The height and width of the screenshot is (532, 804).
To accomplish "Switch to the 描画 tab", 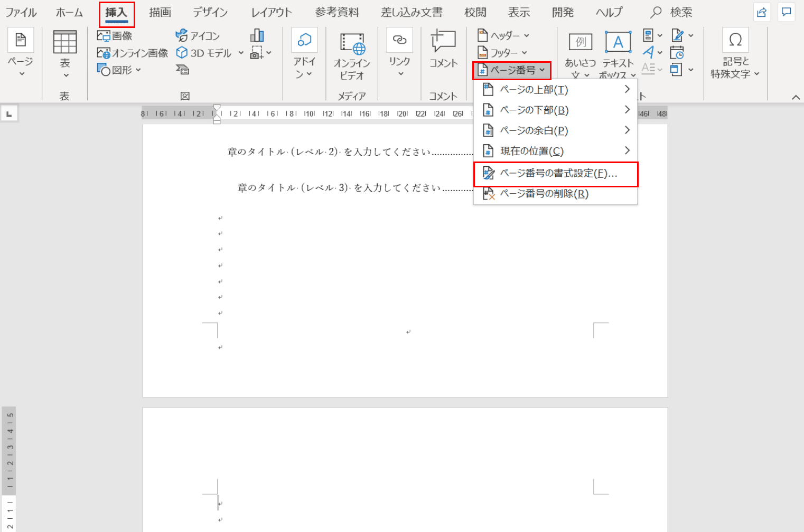I will tap(160, 12).
